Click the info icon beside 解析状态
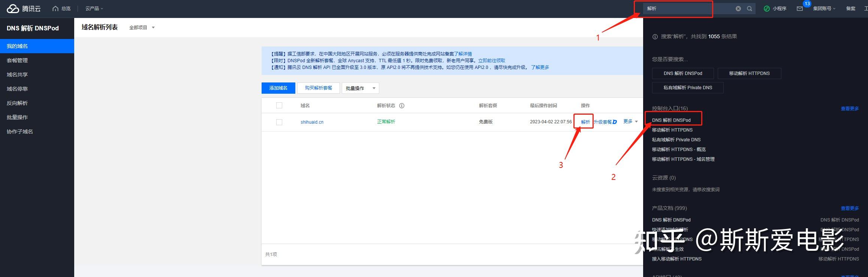 [402, 106]
